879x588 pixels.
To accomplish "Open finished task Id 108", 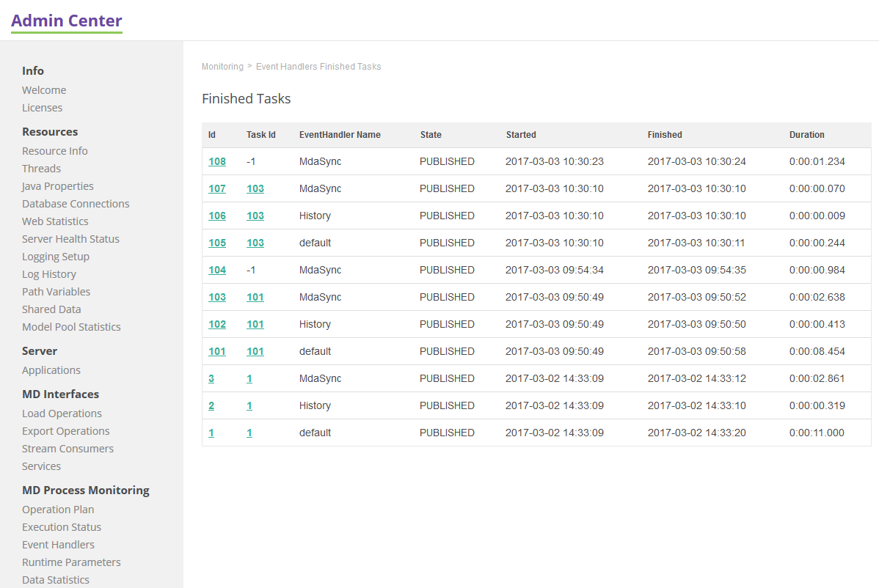I will coord(217,161).
